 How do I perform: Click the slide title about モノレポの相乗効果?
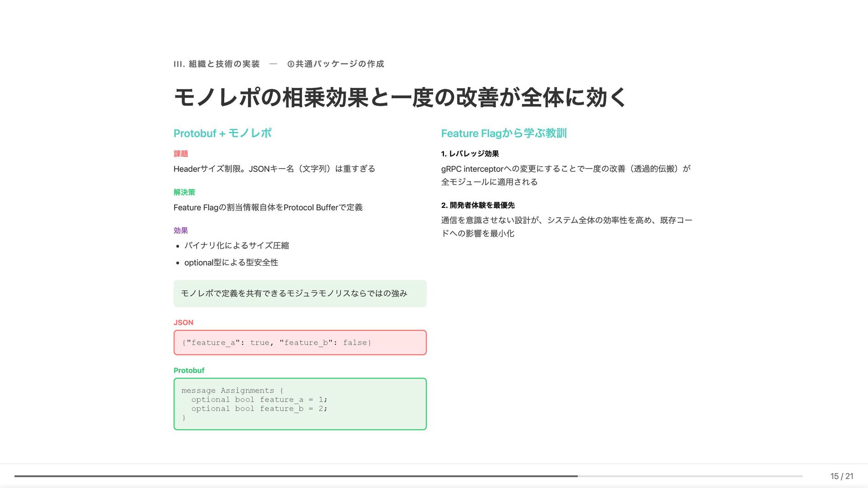[x=400, y=98]
